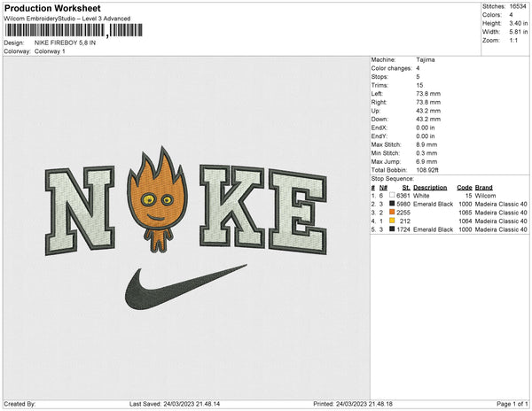Click the 'Last Saved: 24/03/2023 21.48.14' text

point(175,404)
